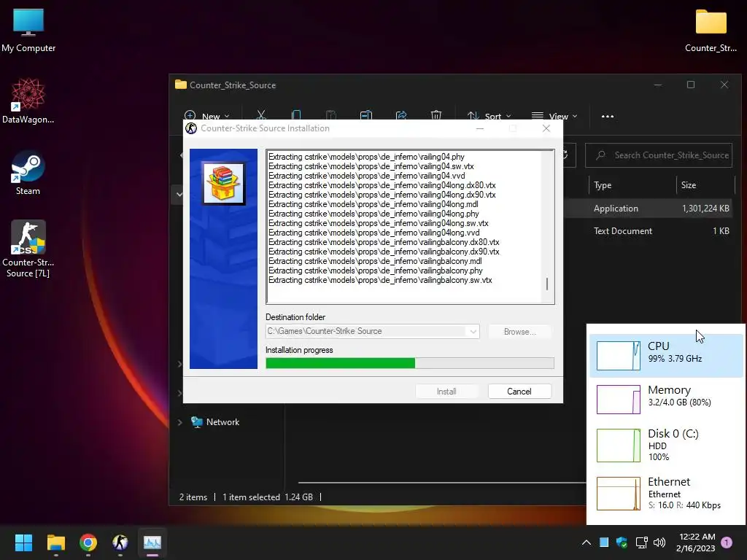Click the blue square tray icon
747x560 pixels.
tap(603, 542)
